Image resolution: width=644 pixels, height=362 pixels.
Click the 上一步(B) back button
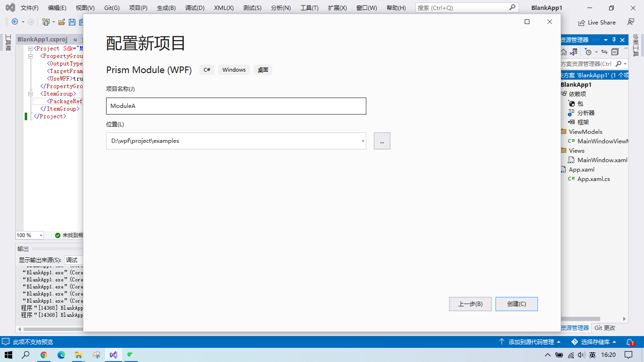[x=471, y=304]
